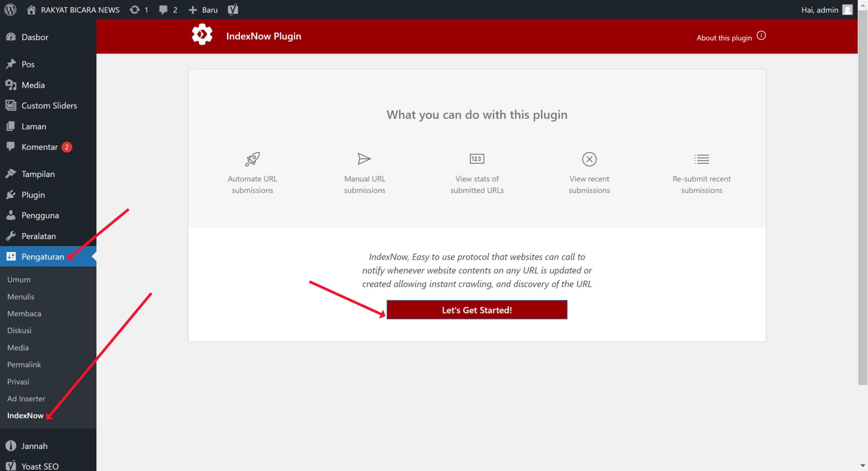Go to Permalink settings
This screenshot has height=471, width=868.
coord(24,365)
